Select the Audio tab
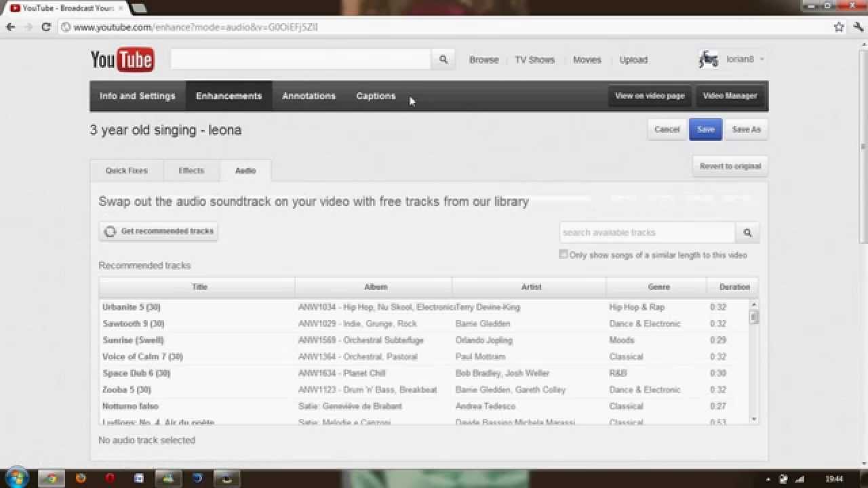 (x=245, y=171)
